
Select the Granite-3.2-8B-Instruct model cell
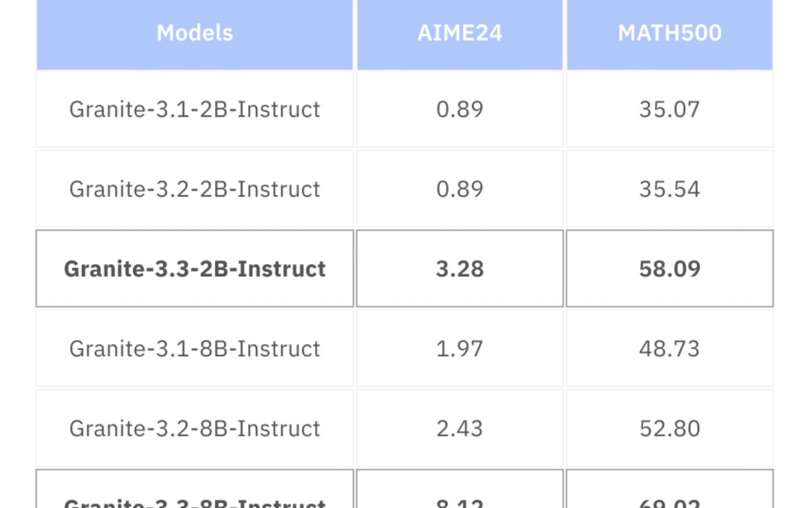click(195, 429)
